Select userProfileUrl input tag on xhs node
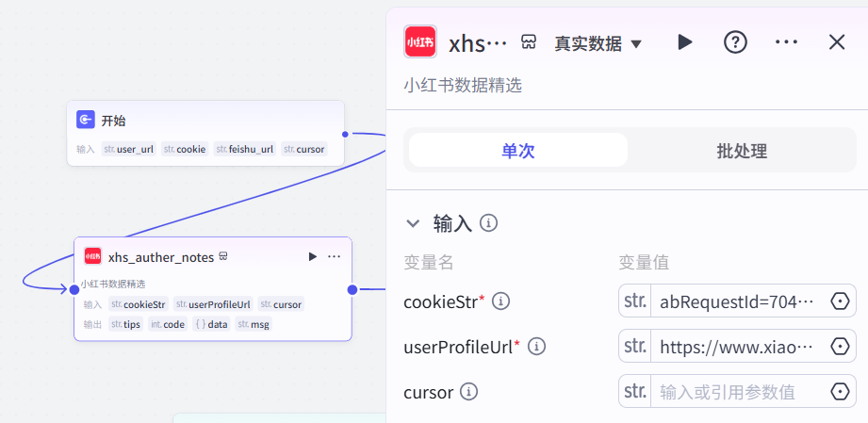The image size is (868, 423). [213, 304]
